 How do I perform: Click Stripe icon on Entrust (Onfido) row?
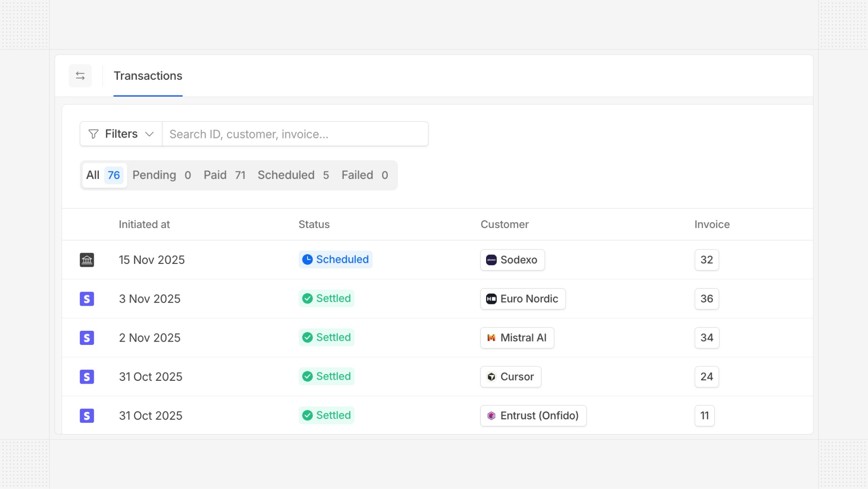point(87,415)
